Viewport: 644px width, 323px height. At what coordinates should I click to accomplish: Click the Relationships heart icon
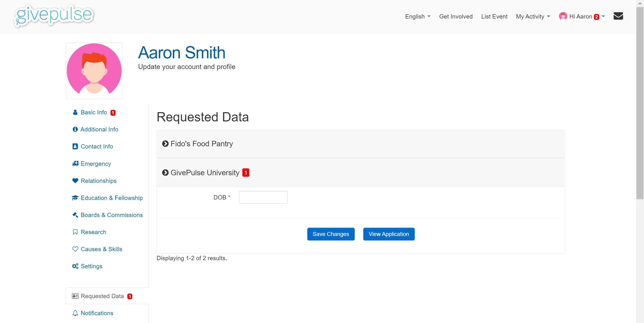click(75, 180)
